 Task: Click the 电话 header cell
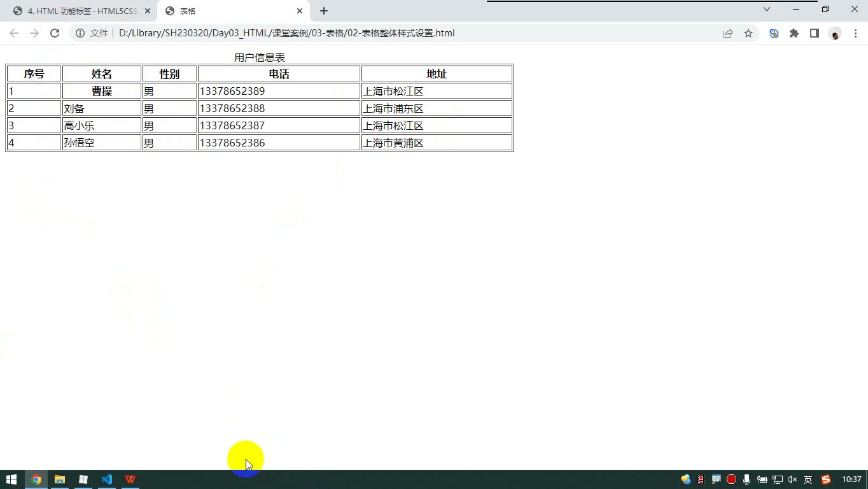coord(279,74)
